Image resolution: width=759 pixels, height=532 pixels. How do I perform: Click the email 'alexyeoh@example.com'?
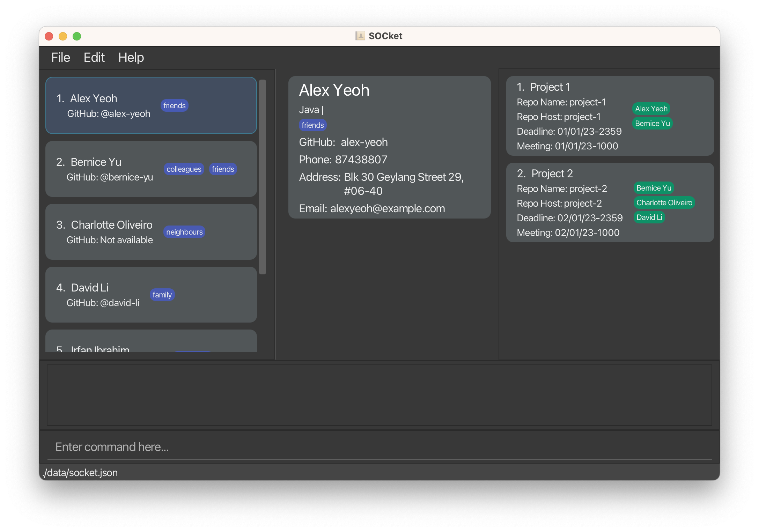click(x=388, y=208)
